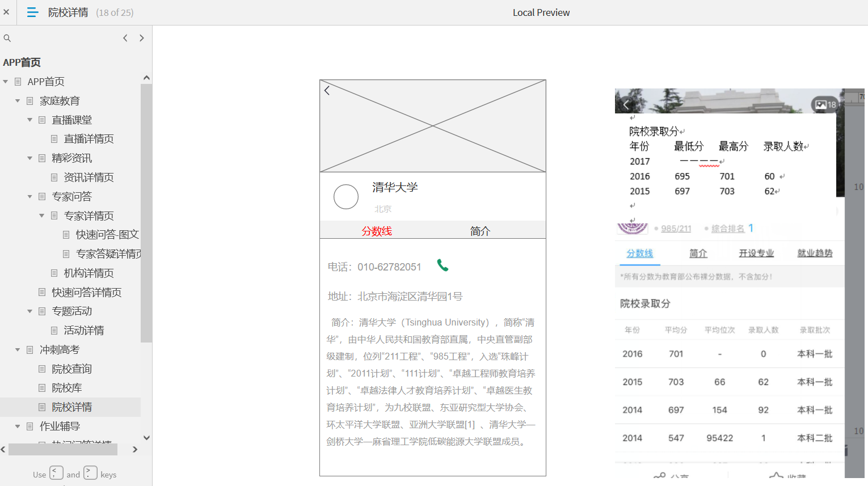Screen dimensions: 868x486
Task: Open the 机构详情页 page
Action: [89, 273]
